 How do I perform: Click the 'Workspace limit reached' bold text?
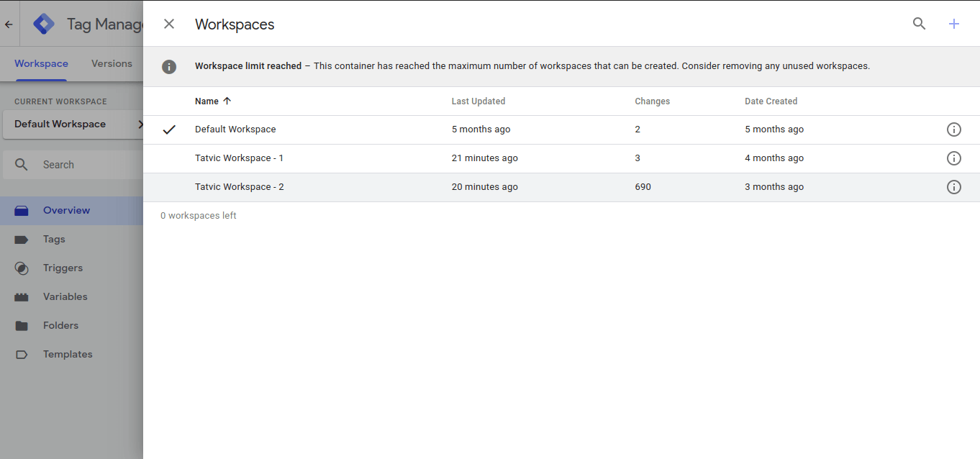tap(248, 66)
